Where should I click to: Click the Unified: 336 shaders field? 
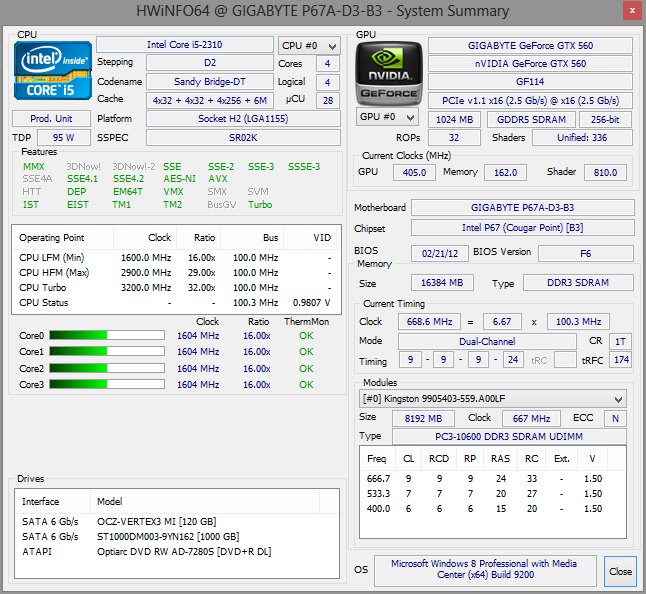tap(582, 138)
